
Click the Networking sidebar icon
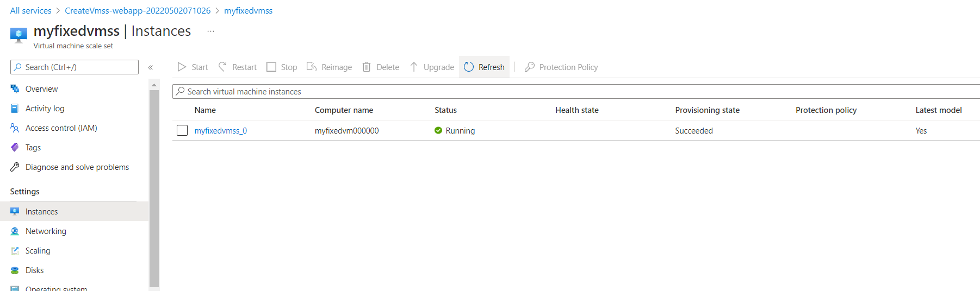point(15,231)
